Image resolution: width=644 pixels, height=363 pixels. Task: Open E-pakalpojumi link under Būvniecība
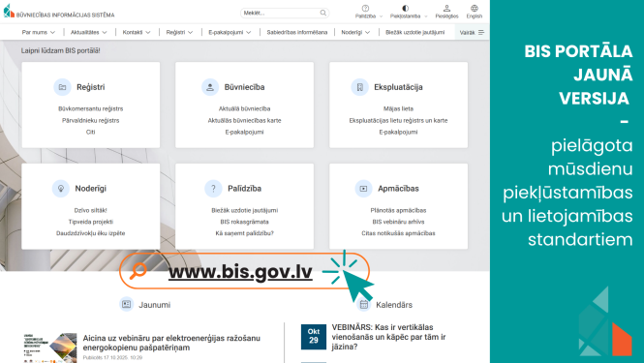[x=244, y=132]
